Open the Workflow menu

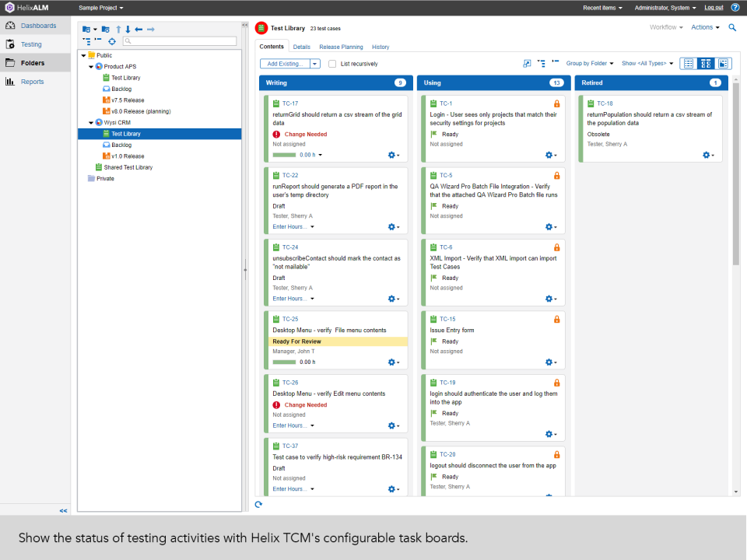pos(666,27)
